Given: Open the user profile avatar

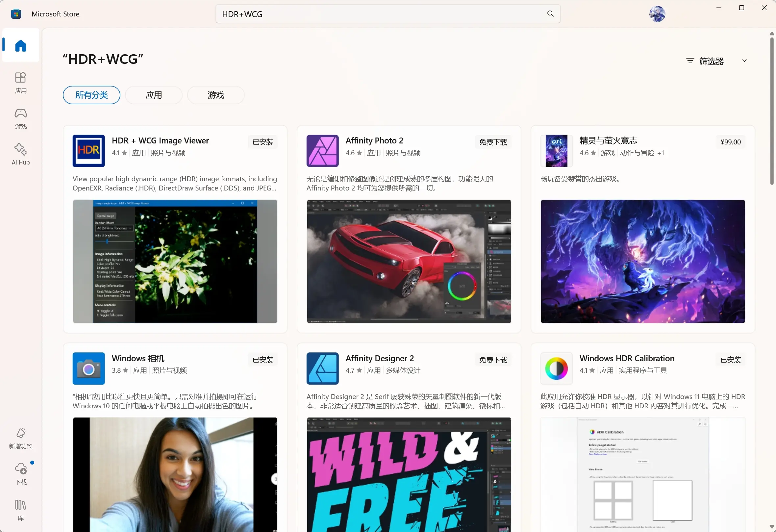Looking at the screenshot, I should [x=657, y=14].
